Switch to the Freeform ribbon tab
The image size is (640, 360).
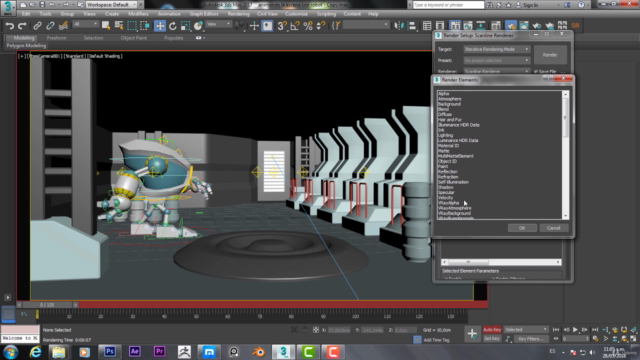point(56,38)
